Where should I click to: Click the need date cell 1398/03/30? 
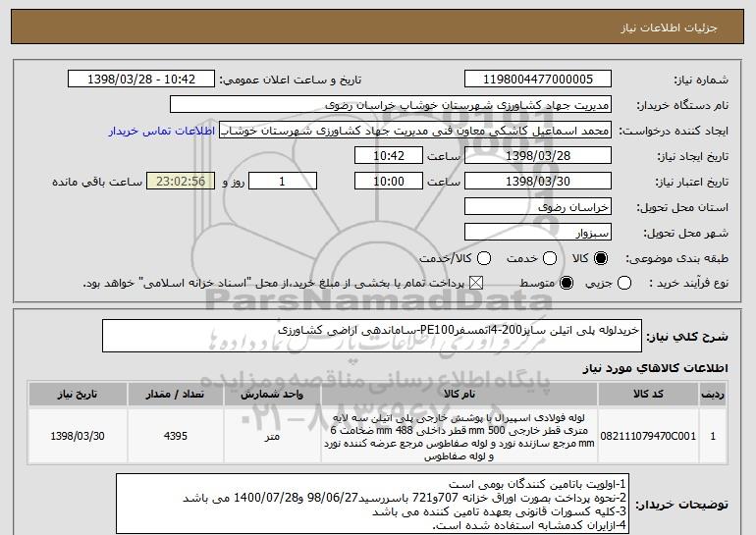coord(78,436)
